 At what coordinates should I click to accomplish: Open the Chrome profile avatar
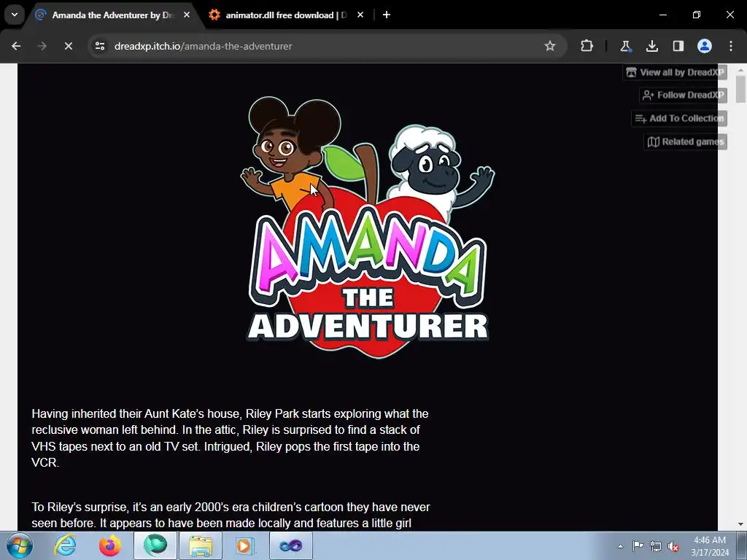point(705,46)
